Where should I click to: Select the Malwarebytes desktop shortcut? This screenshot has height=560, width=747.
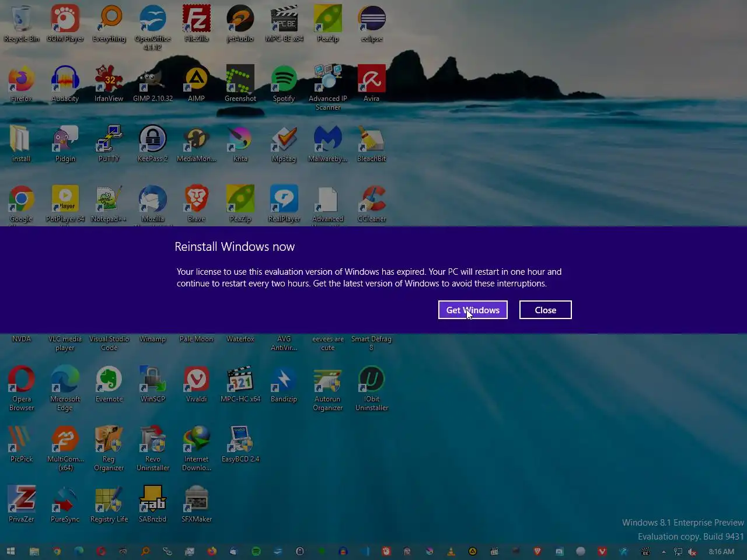(x=328, y=144)
